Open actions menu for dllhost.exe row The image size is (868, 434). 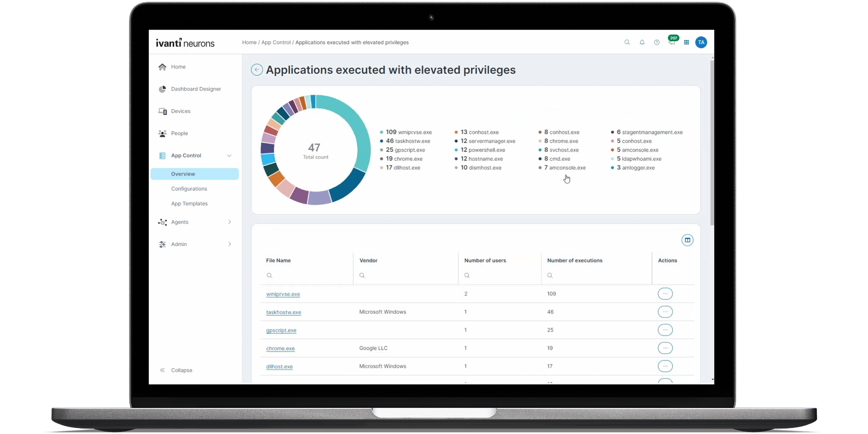pyautogui.click(x=665, y=366)
